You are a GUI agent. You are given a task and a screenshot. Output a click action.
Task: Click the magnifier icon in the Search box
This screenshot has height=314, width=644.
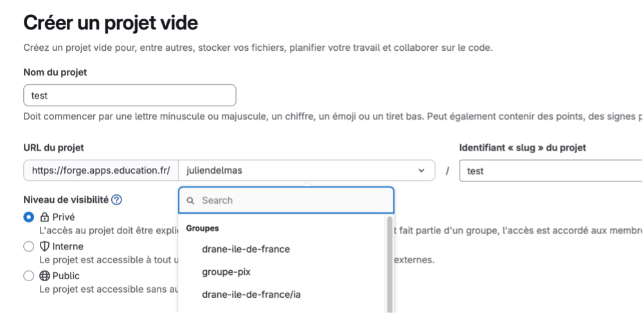point(190,201)
